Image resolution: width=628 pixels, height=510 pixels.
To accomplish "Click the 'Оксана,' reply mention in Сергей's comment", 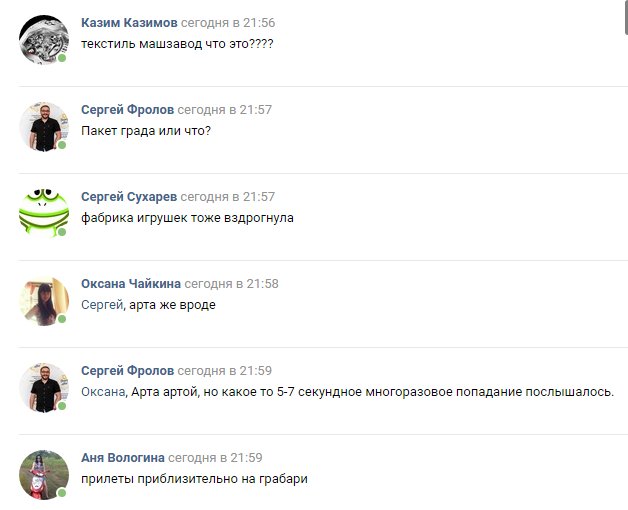I will click(x=104, y=392).
